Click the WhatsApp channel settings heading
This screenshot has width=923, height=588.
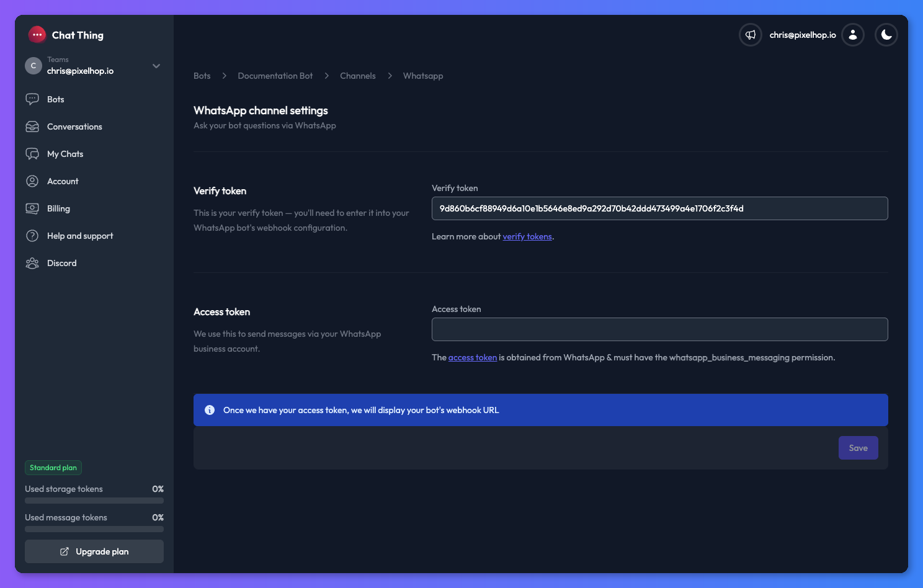261,110
